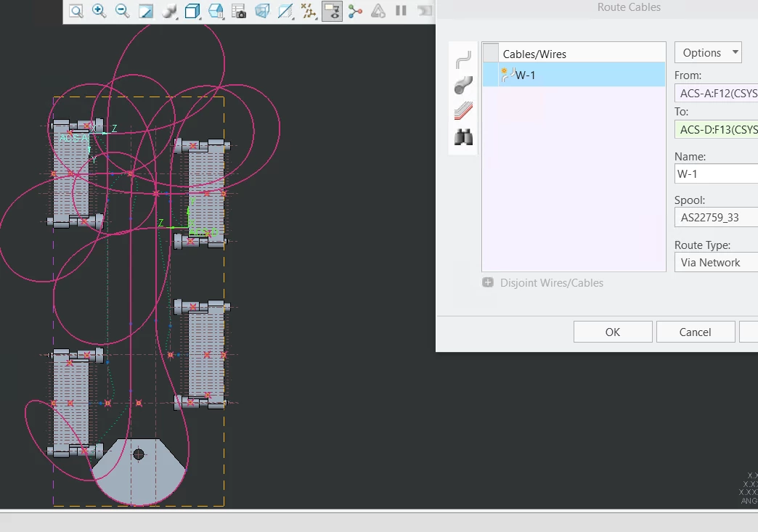Open the Options dropdown menu
The height and width of the screenshot is (532, 758).
pyautogui.click(x=708, y=53)
